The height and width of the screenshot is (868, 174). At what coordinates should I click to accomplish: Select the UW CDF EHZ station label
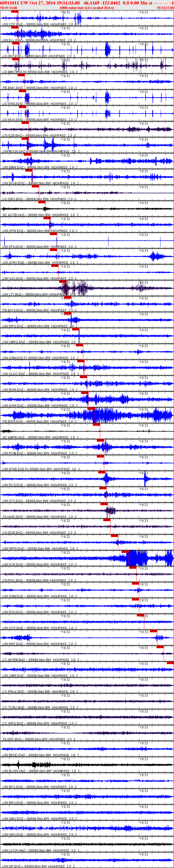(x=40, y=25)
